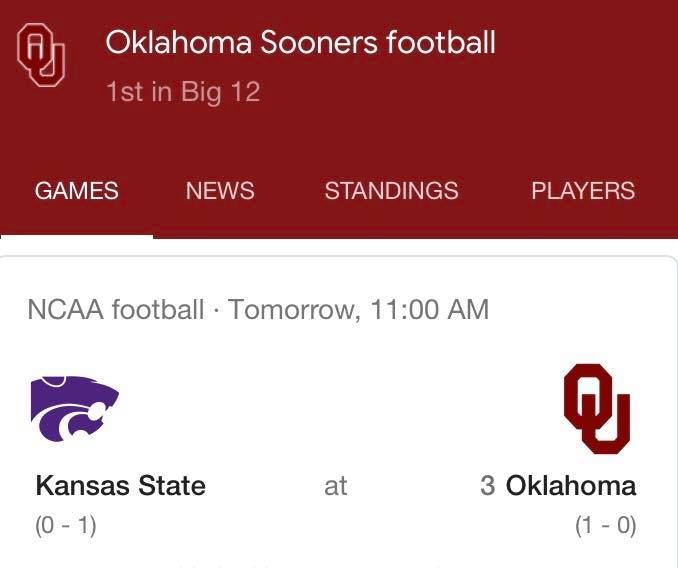This screenshot has width=678, height=568.
Task: Open the NEWS tab
Action: (x=220, y=191)
